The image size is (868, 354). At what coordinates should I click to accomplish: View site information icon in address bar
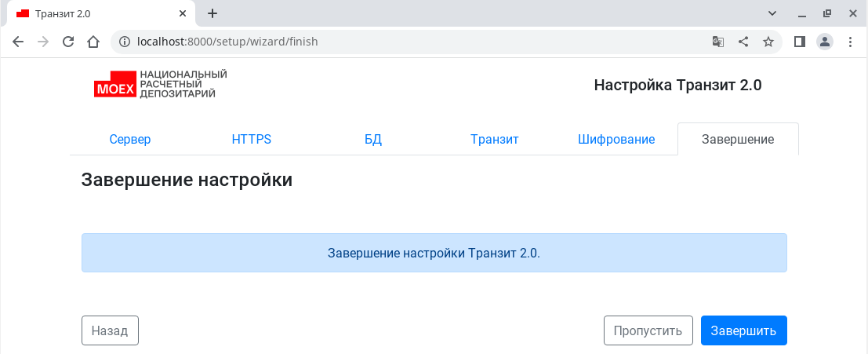[125, 42]
